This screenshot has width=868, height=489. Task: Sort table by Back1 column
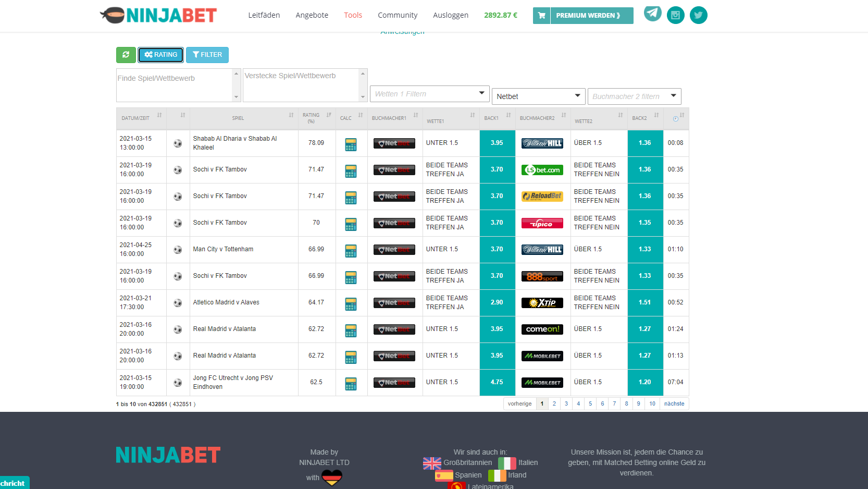(x=498, y=118)
